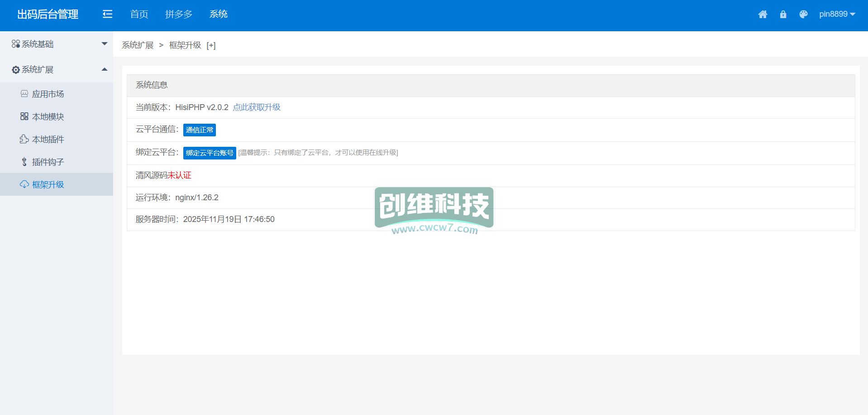Click the 插件钩子 hook icon
The image size is (868, 415).
click(x=24, y=162)
